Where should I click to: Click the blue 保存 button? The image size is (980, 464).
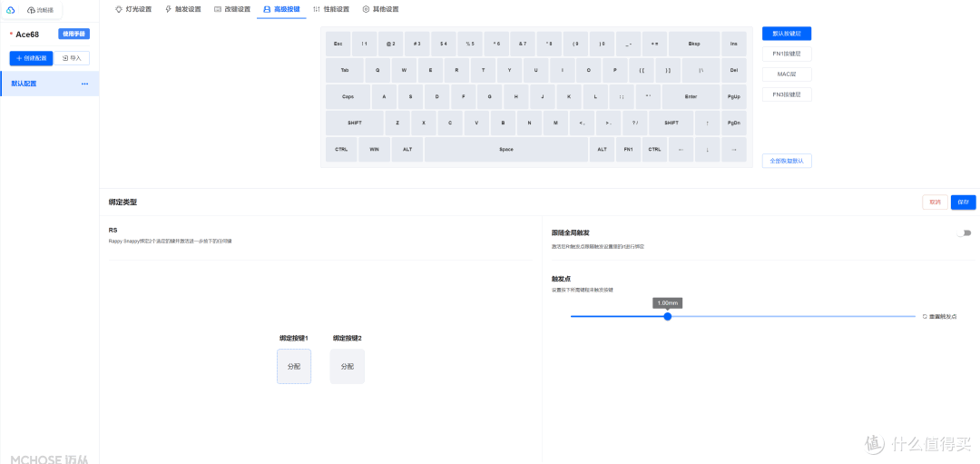(x=963, y=202)
